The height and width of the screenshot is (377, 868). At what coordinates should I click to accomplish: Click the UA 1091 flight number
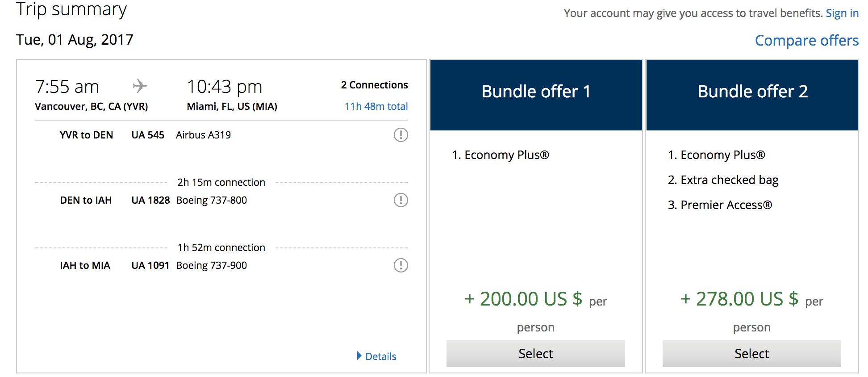(150, 265)
